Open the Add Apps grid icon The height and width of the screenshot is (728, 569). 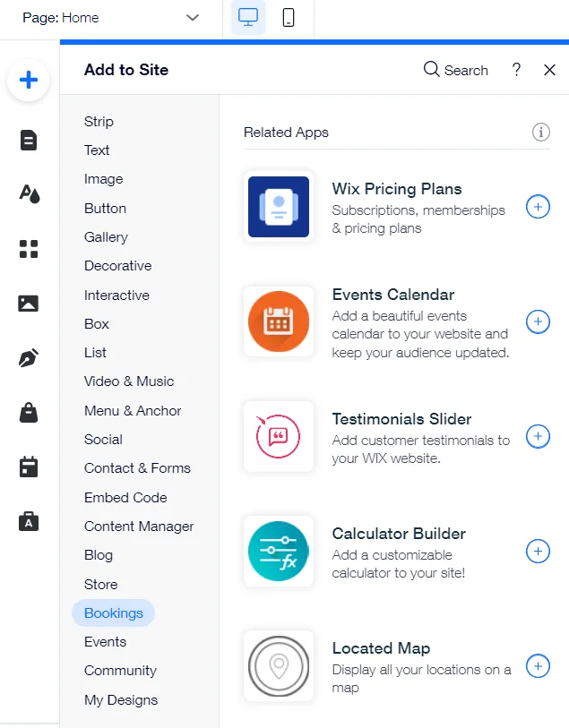click(x=29, y=249)
